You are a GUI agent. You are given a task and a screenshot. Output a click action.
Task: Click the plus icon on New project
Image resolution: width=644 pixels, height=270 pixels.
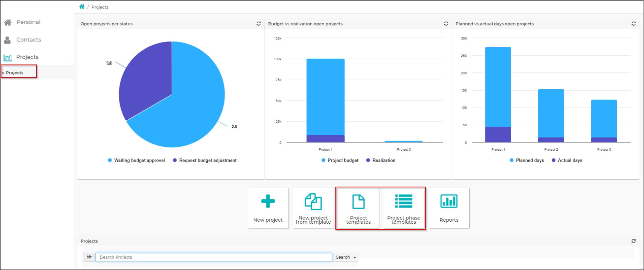268,201
